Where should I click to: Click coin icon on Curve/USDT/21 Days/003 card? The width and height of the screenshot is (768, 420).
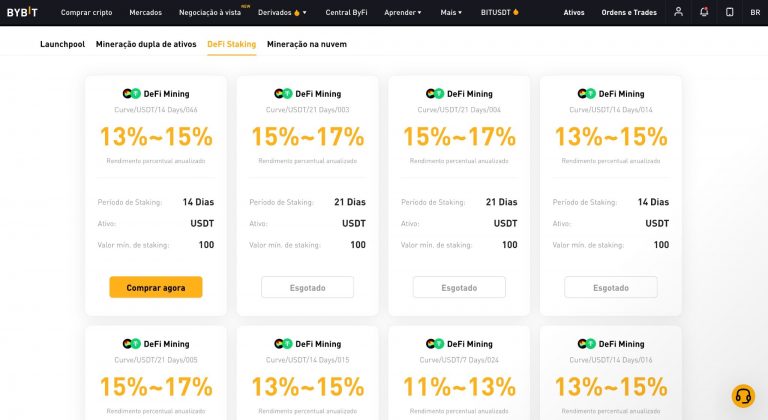[283, 94]
